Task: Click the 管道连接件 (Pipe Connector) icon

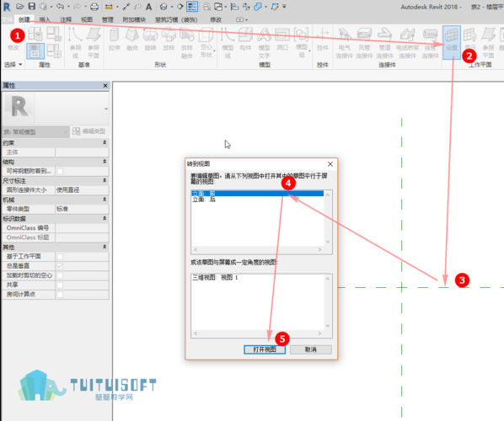Action: click(x=385, y=43)
